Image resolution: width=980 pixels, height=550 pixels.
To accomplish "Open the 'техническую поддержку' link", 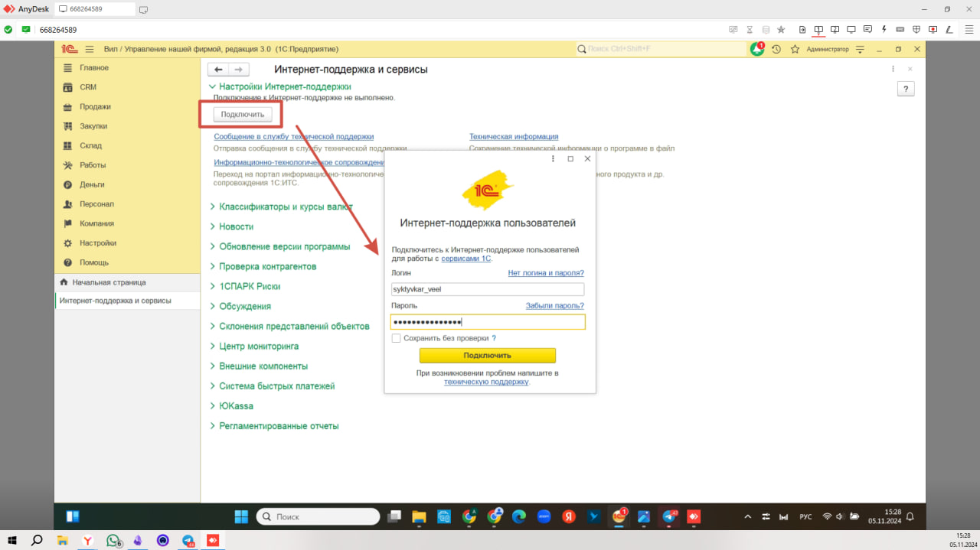I will 486,381.
